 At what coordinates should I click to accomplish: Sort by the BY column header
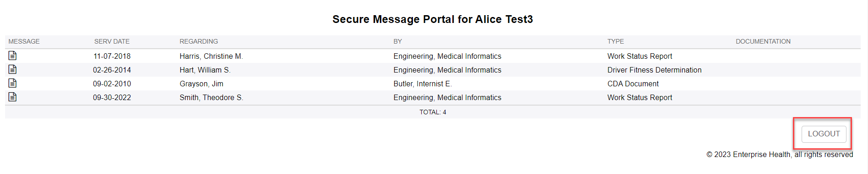tap(397, 41)
